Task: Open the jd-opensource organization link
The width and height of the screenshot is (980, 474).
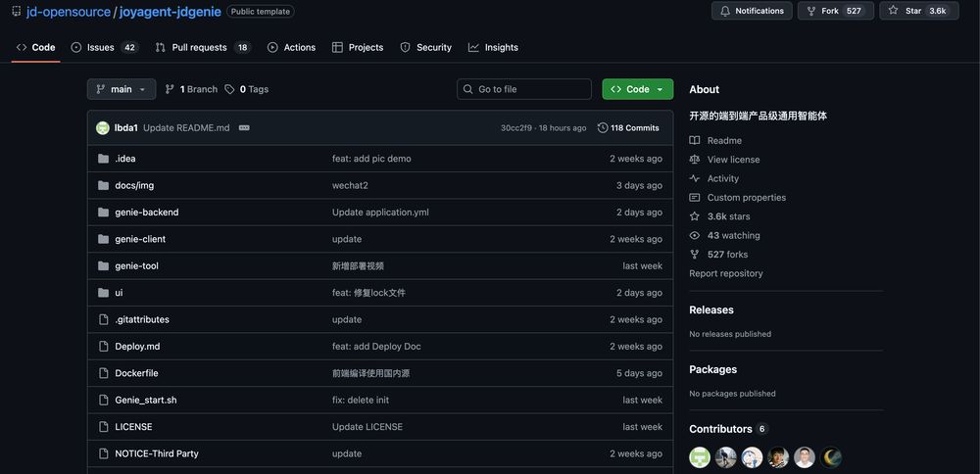Action: click(69, 11)
